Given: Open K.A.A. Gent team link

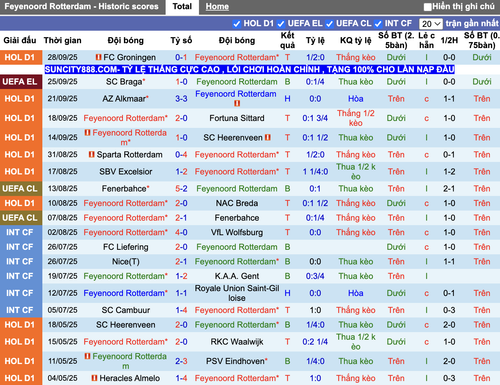Looking at the screenshot, I should point(237,276).
